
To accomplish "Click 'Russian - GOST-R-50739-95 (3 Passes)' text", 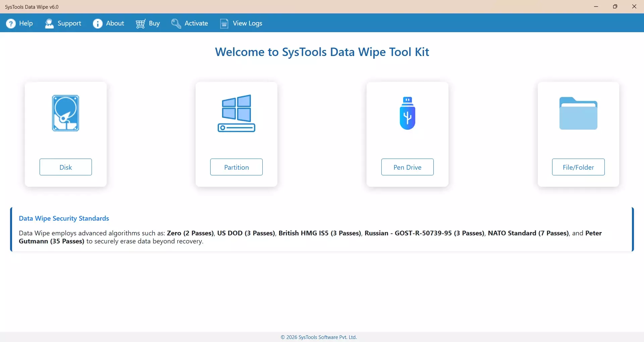I will click(x=424, y=233).
